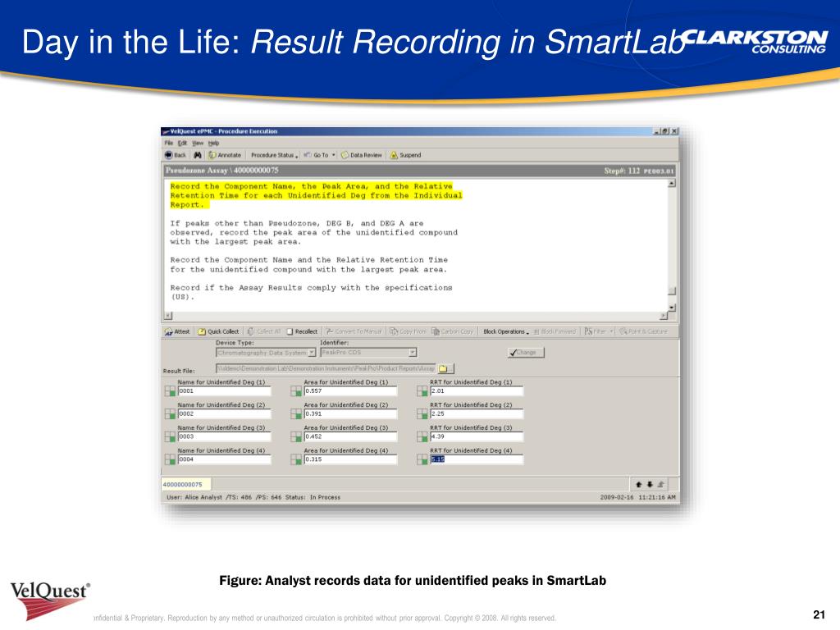Click the Collect All toolbar item
This screenshot has width=840, height=630.
coord(264,331)
